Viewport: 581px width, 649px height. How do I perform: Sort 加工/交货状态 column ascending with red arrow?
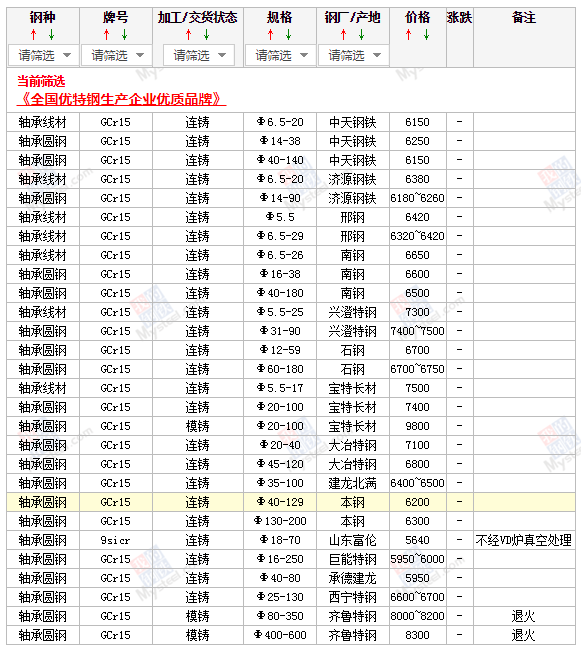[x=189, y=35]
